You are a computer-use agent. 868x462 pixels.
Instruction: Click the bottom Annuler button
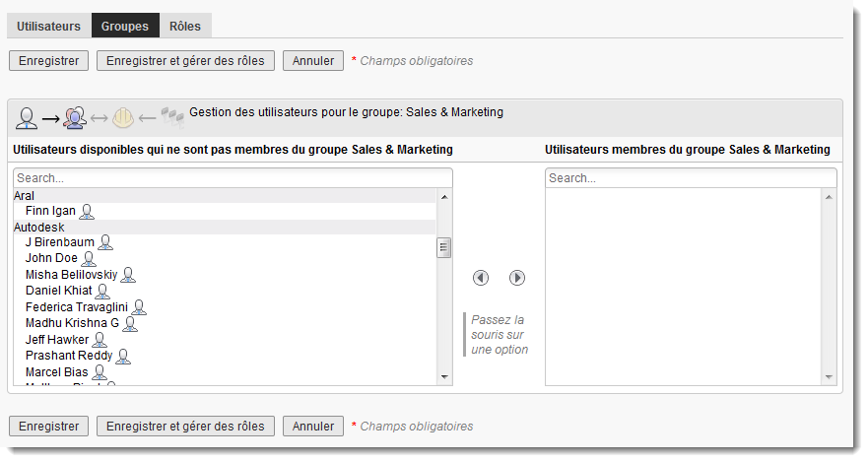pos(313,427)
